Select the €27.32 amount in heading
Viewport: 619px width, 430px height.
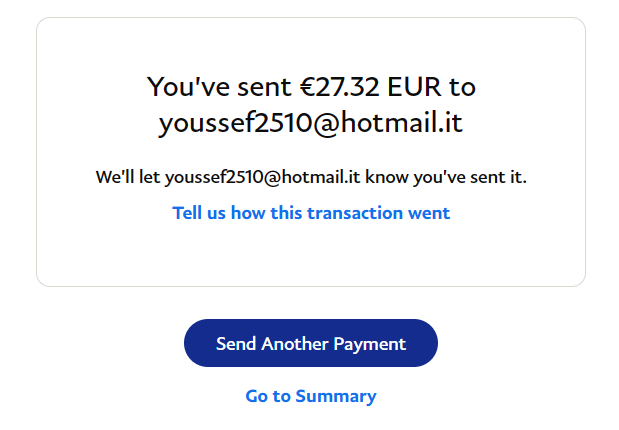[x=340, y=86]
